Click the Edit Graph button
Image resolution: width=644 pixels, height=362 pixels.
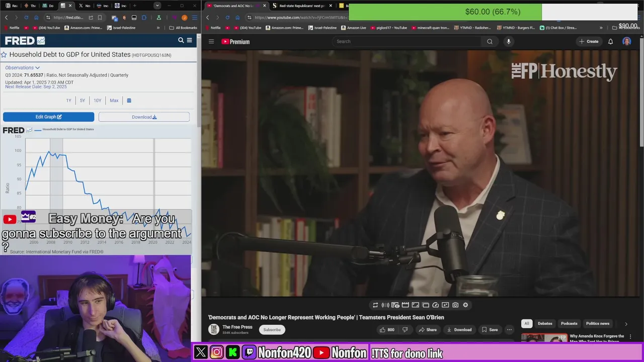pos(48,117)
